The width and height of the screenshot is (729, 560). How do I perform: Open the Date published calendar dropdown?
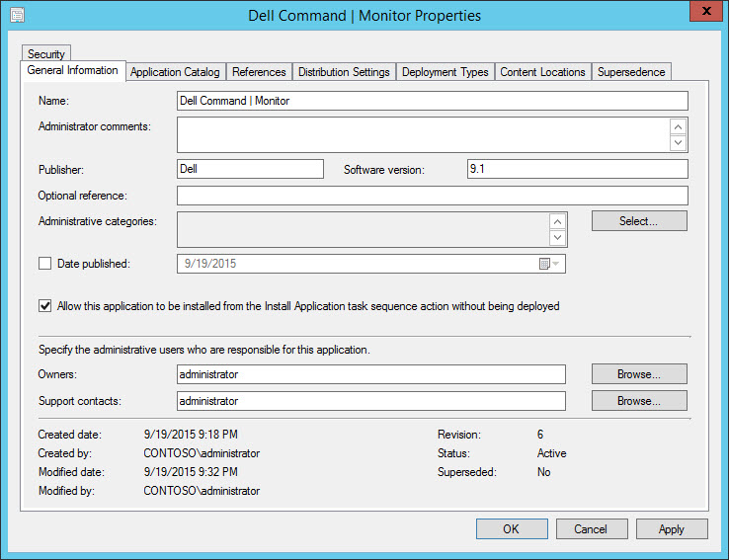548,264
